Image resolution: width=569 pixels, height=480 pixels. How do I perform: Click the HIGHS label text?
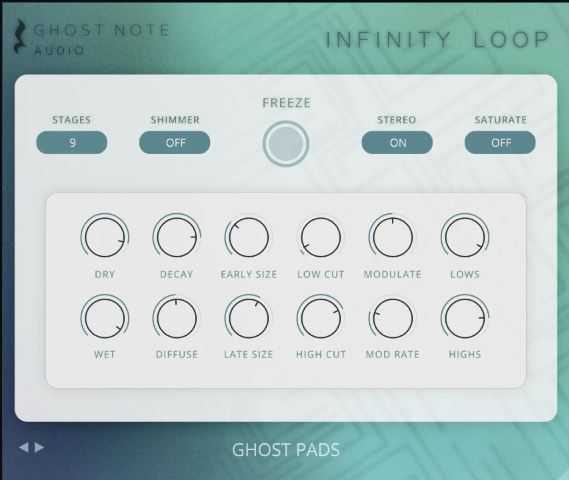pos(465,354)
